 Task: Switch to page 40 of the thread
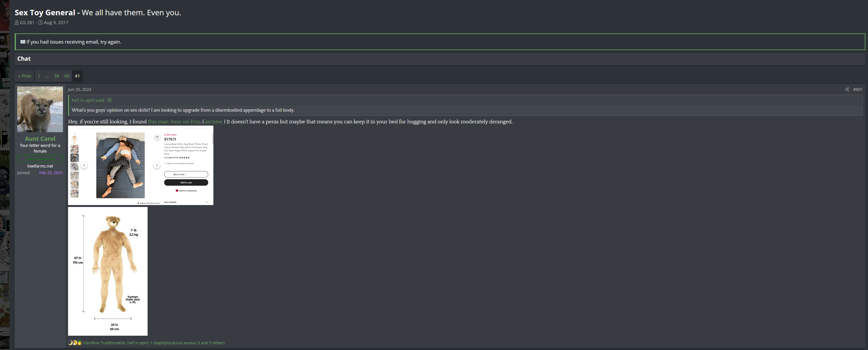coord(67,76)
